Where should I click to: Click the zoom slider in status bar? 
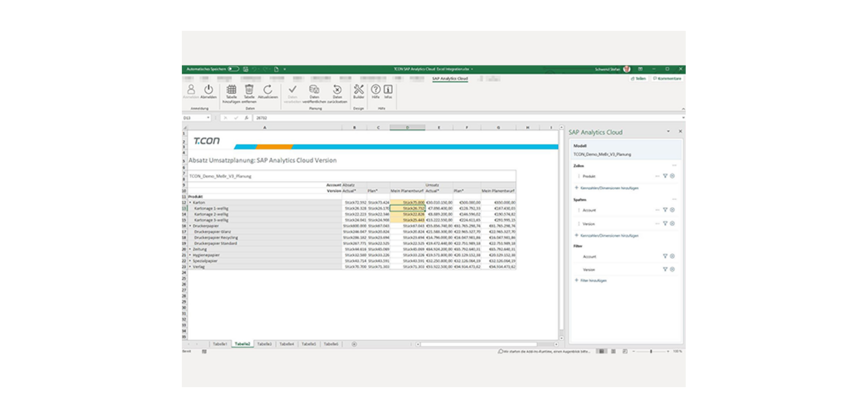pos(651,351)
